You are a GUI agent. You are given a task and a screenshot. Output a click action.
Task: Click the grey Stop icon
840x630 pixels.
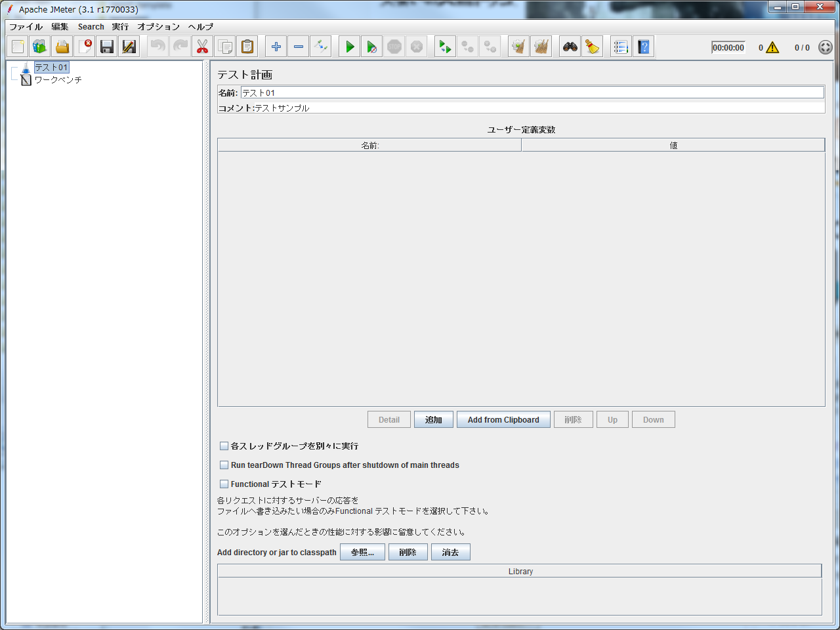click(x=394, y=47)
